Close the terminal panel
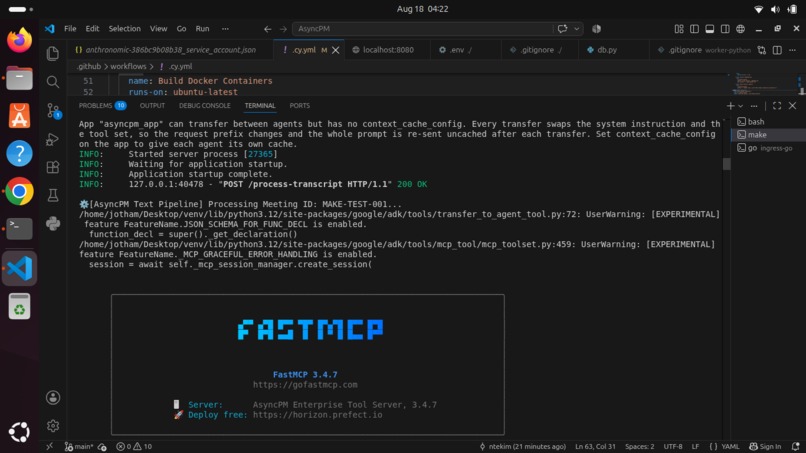 (793, 106)
